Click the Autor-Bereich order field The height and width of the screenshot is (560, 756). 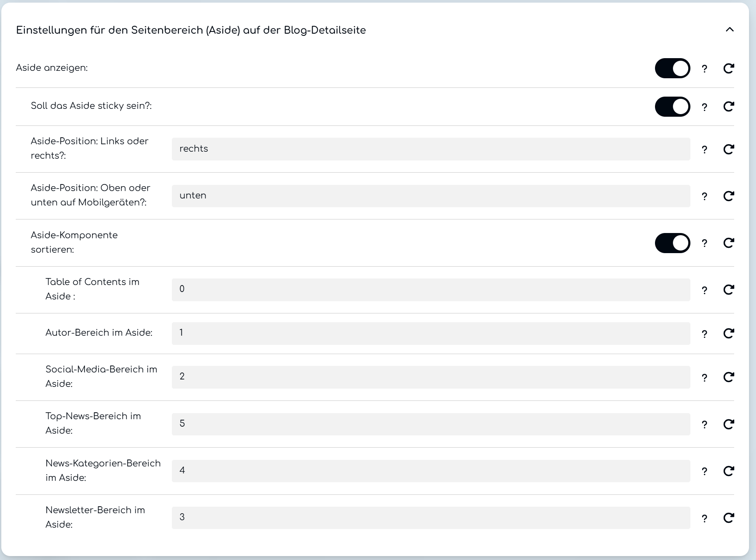point(431,333)
